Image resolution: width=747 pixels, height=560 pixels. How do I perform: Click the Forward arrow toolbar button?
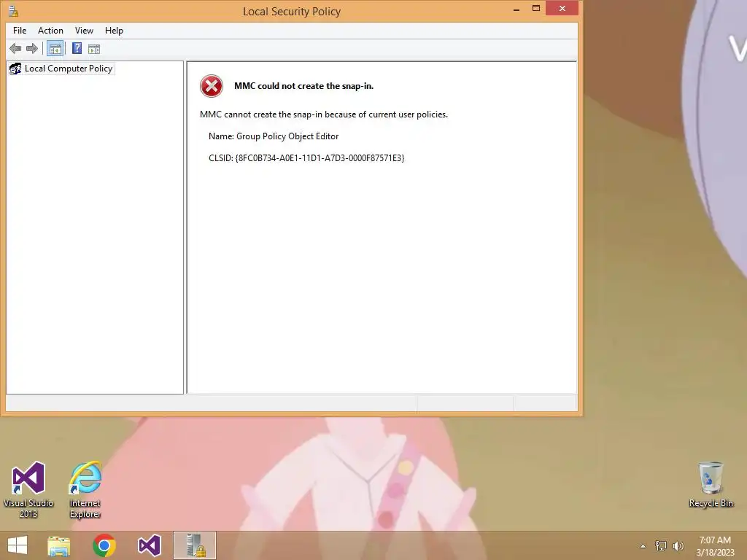point(32,49)
